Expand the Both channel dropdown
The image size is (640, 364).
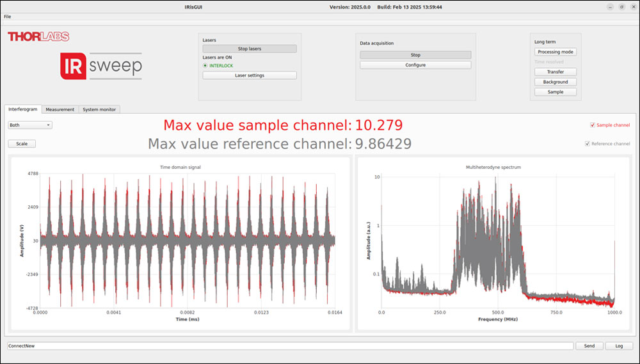point(30,125)
